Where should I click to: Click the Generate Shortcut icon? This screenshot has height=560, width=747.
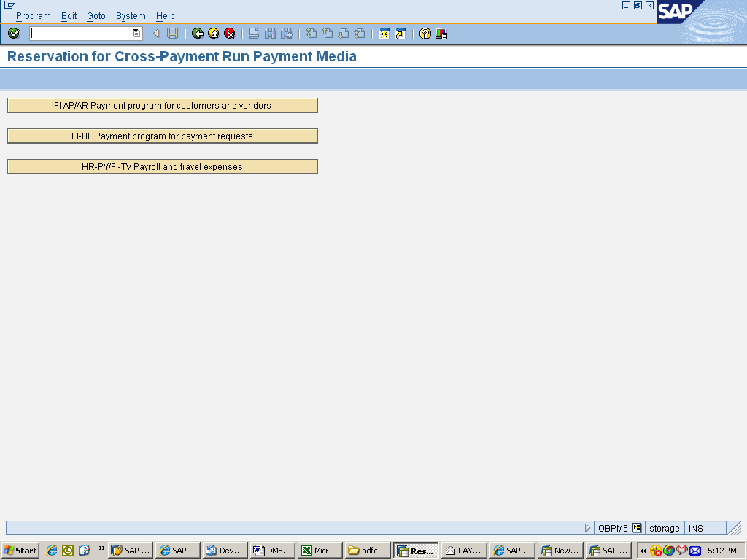(x=400, y=34)
